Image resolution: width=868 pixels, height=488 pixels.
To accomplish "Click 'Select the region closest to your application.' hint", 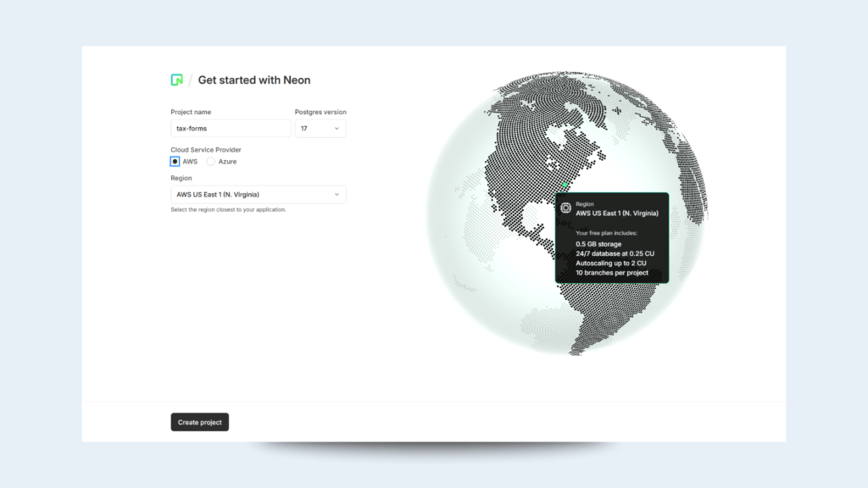I will [x=228, y=210].
